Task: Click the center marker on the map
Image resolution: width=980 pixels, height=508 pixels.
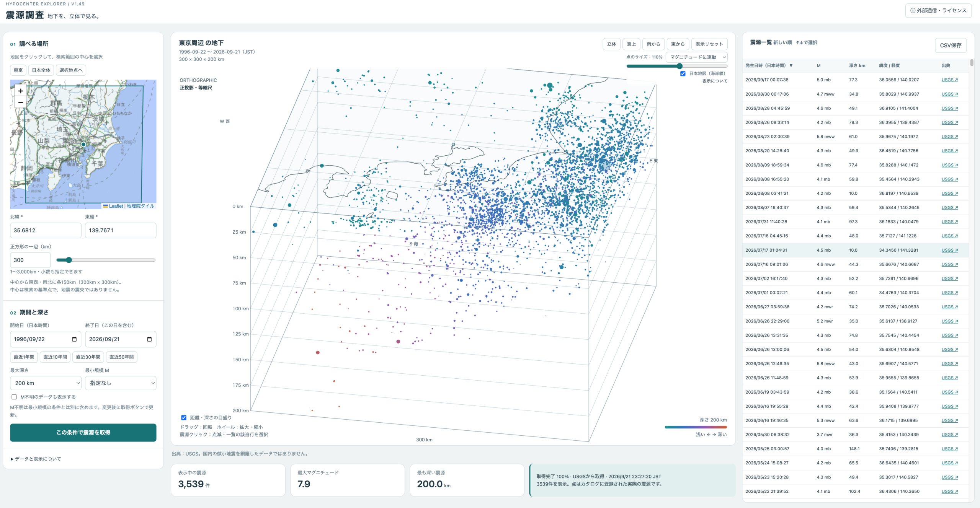Action: 83,144
